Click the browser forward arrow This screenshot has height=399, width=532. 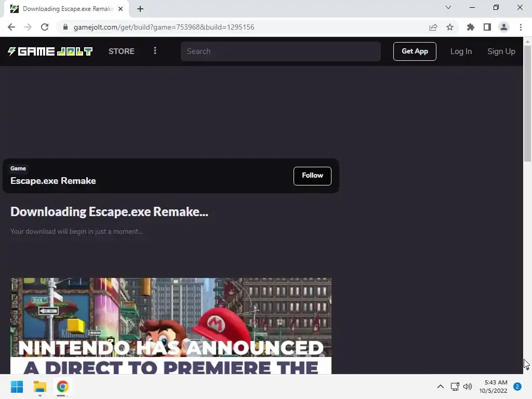[28, 27]
